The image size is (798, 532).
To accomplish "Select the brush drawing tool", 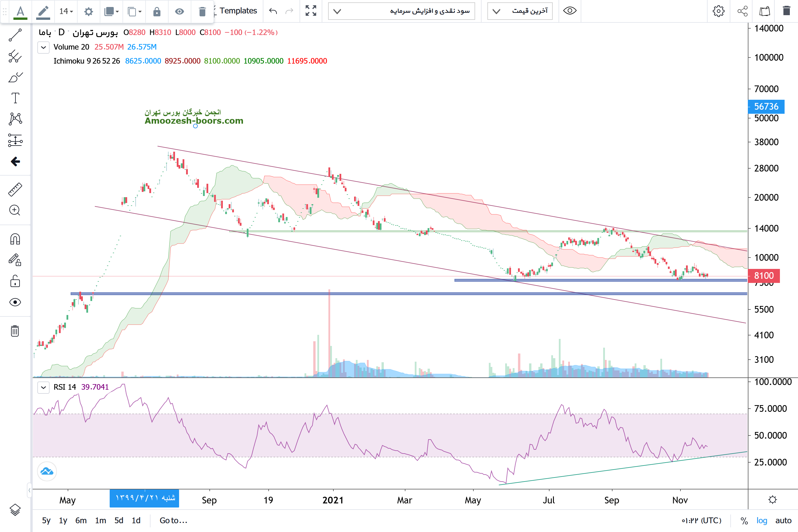I will tap(15, 78).
